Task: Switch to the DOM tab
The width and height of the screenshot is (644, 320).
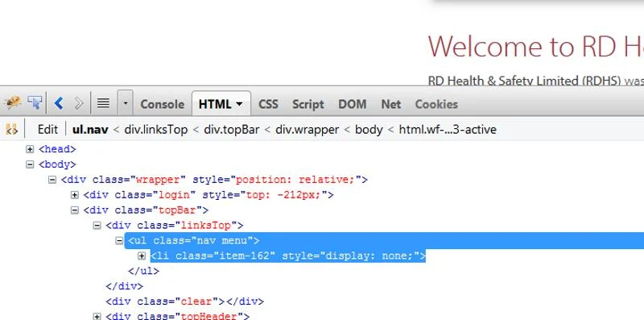Action: click(352, 105)
